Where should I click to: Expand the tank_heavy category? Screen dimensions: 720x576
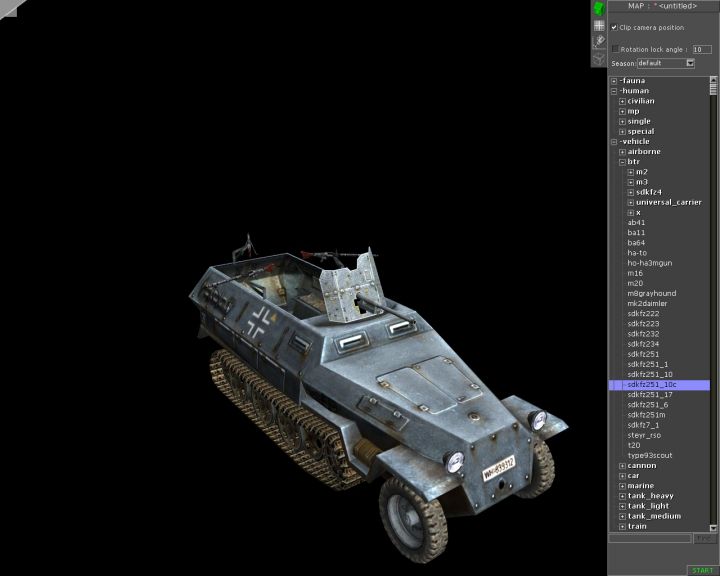click(x=622, y=496)
